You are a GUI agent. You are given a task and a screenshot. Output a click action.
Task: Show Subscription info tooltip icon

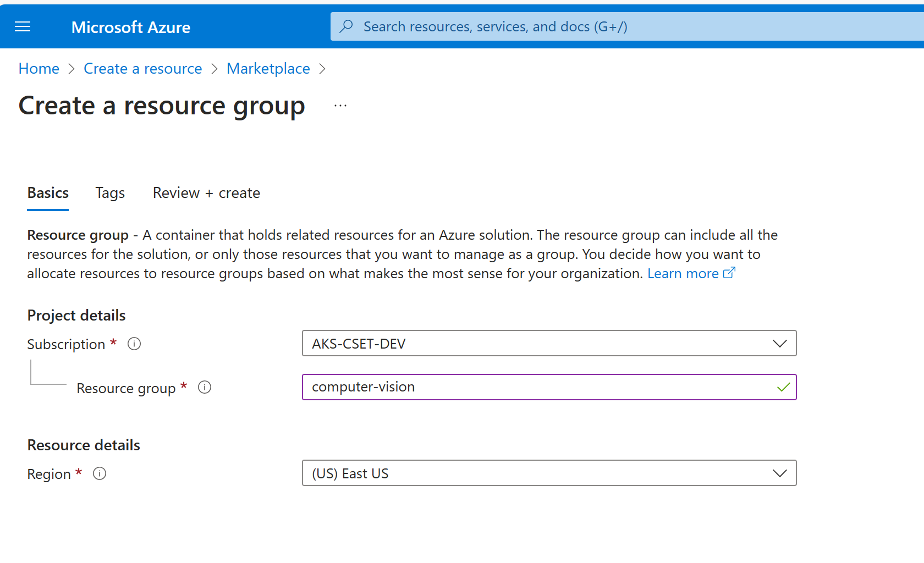tap(134, 344)
